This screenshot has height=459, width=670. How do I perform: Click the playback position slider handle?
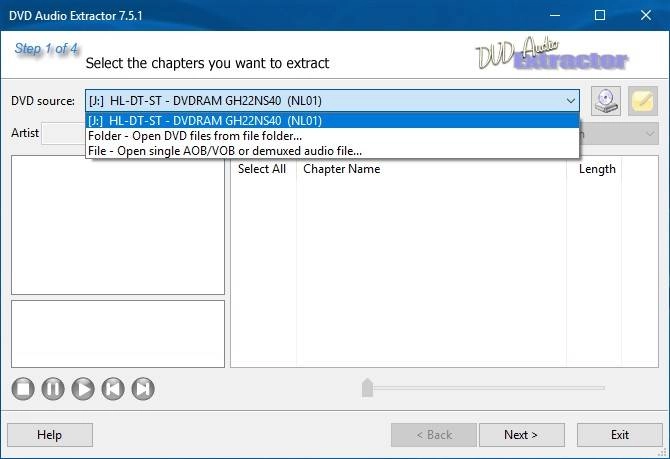pyautogui.click(x=367, y=388)
